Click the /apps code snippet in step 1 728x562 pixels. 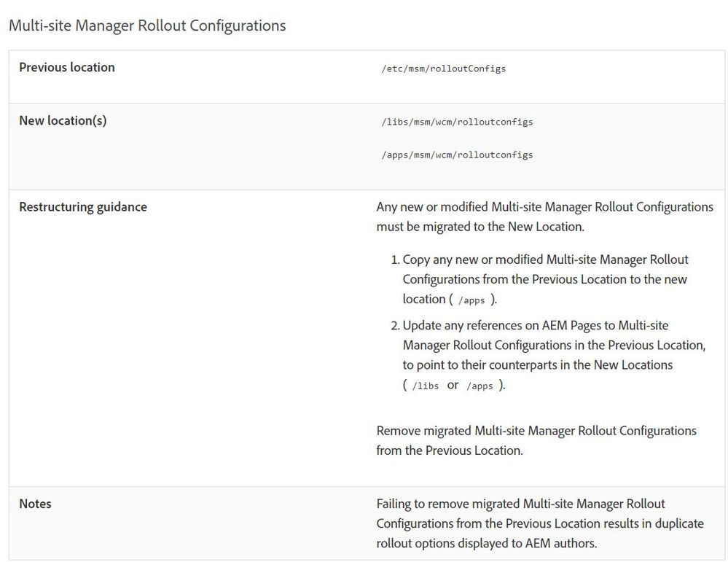pyautogui.click(x=471, y=300)
